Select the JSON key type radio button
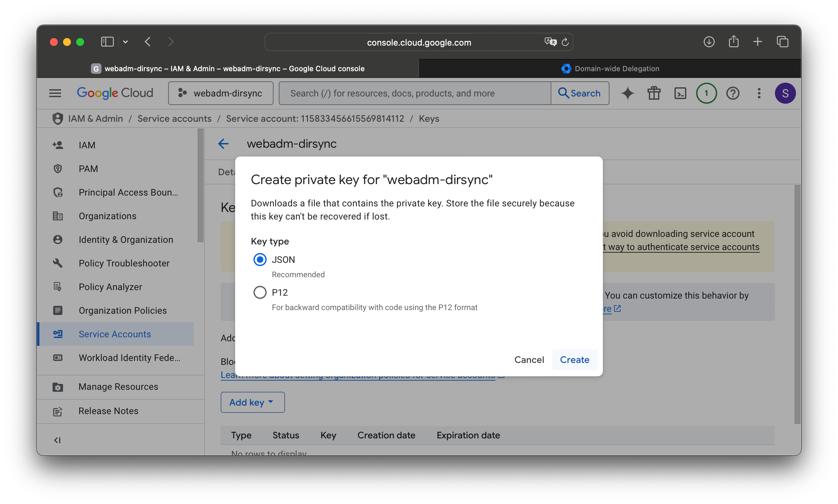 point(260,260)
